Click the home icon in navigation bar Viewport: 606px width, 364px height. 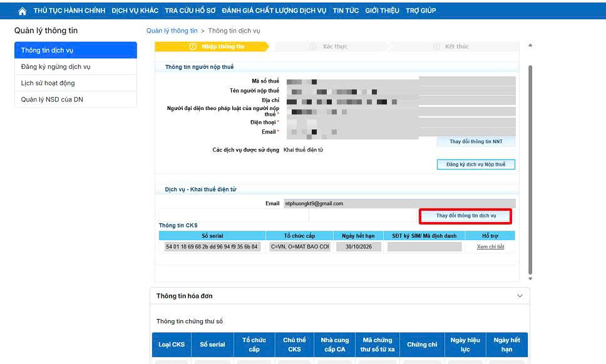coord(23,11)
